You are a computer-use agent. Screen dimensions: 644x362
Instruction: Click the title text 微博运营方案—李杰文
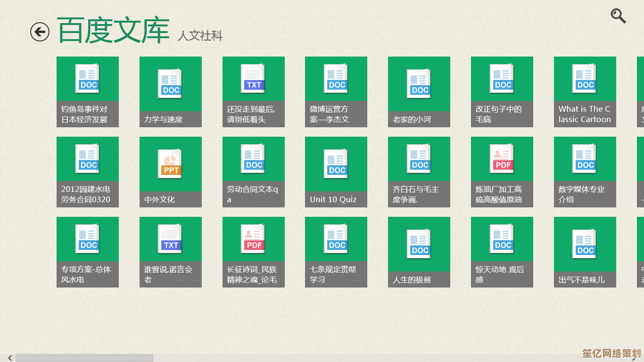pyautogui.click(x=329, y=114)
